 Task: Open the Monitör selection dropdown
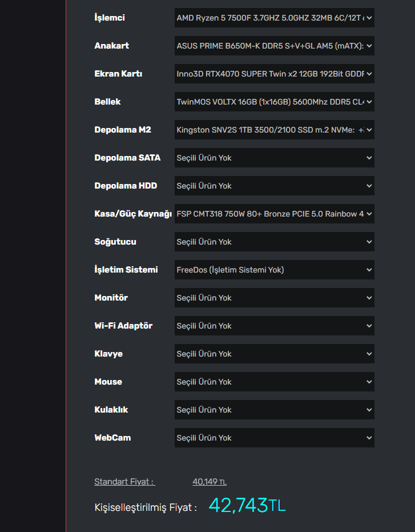(x=274, y=298)
